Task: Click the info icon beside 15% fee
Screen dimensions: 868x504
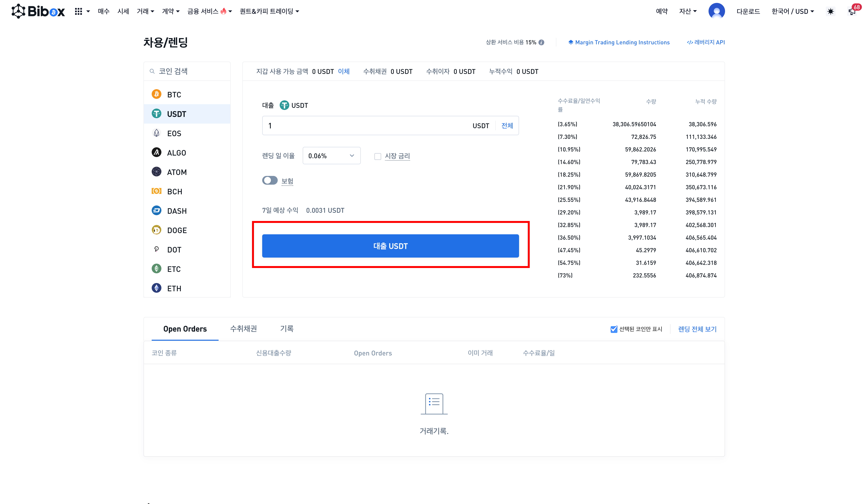Action: click(541, 42)
